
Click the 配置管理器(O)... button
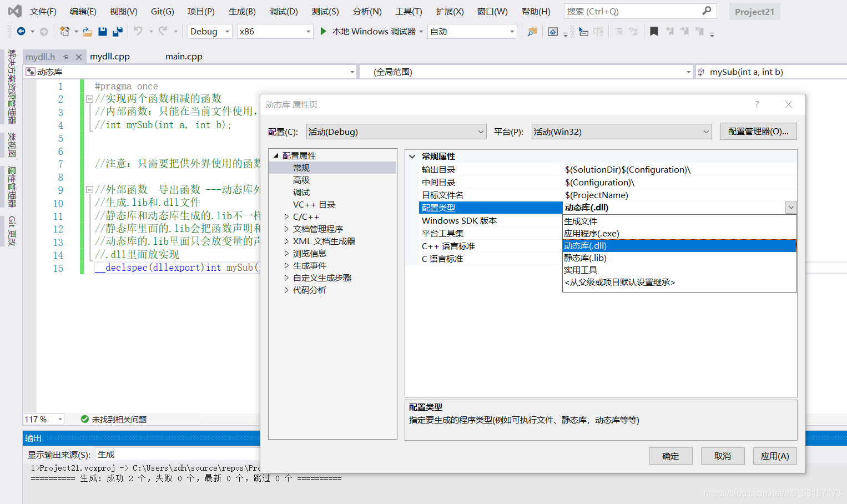tap(758, 132)
